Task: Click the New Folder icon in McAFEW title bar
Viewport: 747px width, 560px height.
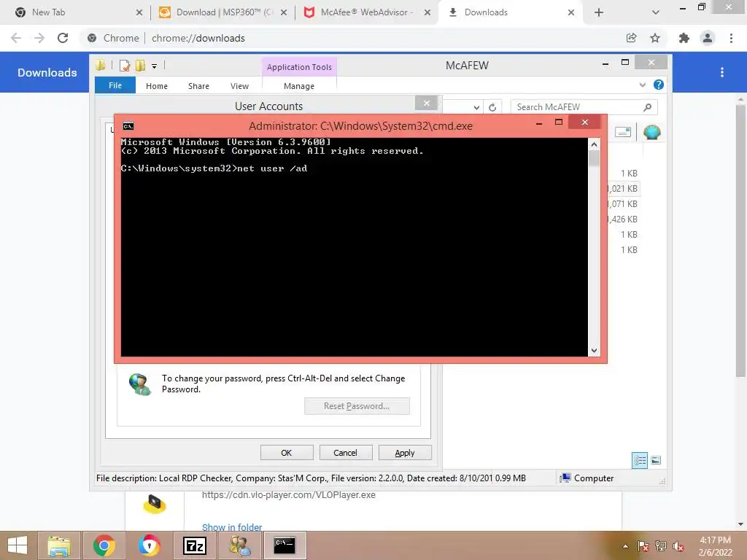Action: click(140, 66)
